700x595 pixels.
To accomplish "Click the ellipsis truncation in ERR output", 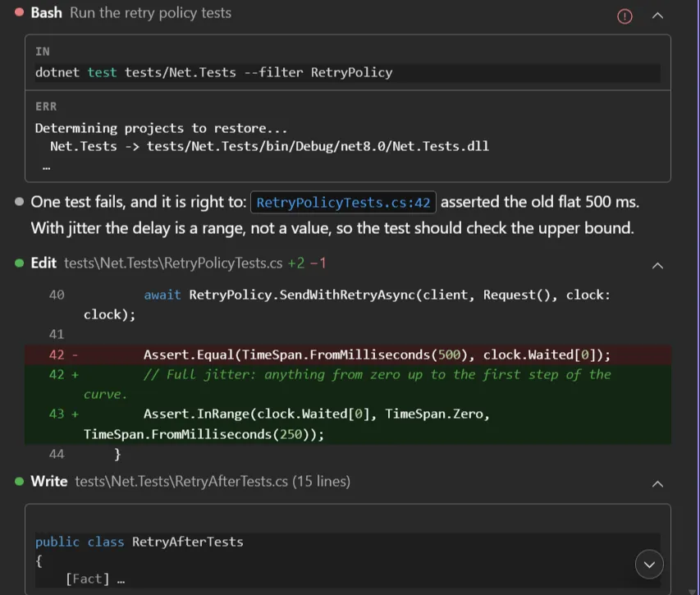I will tap(47, 168).
